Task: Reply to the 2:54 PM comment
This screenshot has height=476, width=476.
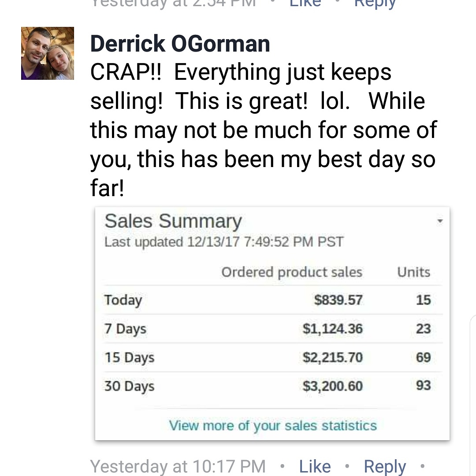Action: (375, 4)
